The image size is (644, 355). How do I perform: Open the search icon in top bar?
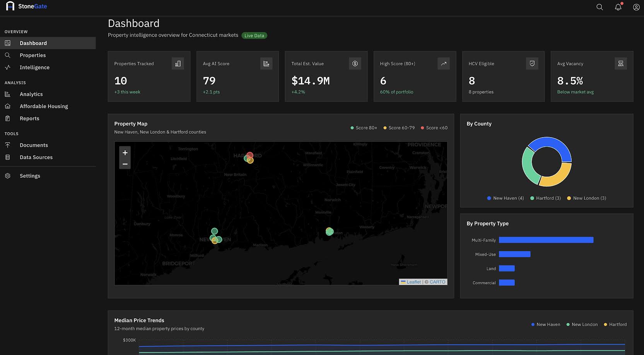[x=600, y=7]
